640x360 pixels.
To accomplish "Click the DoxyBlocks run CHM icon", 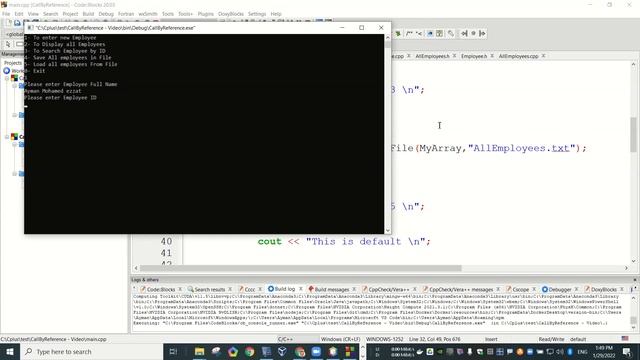I will 439,33.
